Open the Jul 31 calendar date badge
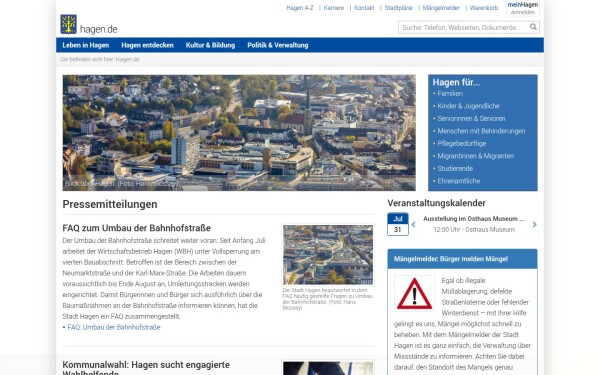The height and width of the screenshot is (375, 600). tap(398, 224)
